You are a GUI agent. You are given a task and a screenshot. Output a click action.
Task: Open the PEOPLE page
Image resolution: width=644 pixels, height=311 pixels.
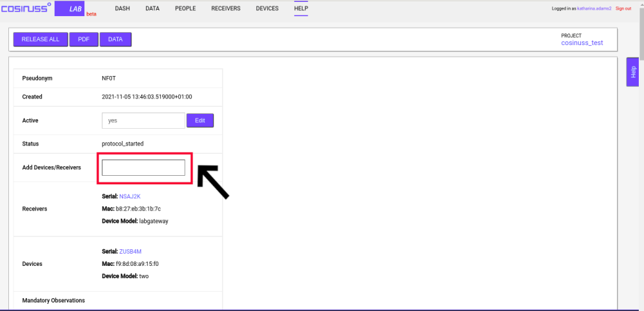coord(185,8)
